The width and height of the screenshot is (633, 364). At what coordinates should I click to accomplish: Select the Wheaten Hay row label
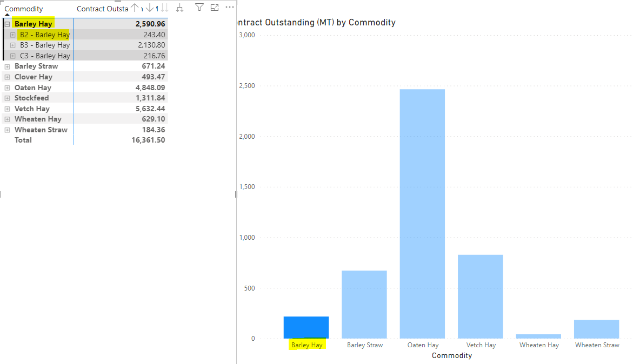click(x=38, y=119)
